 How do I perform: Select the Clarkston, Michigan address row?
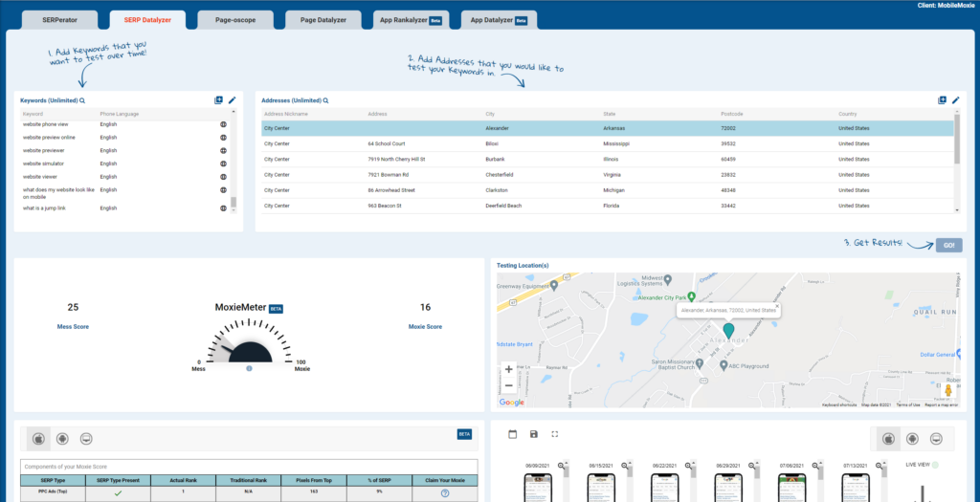click(608, 190)
